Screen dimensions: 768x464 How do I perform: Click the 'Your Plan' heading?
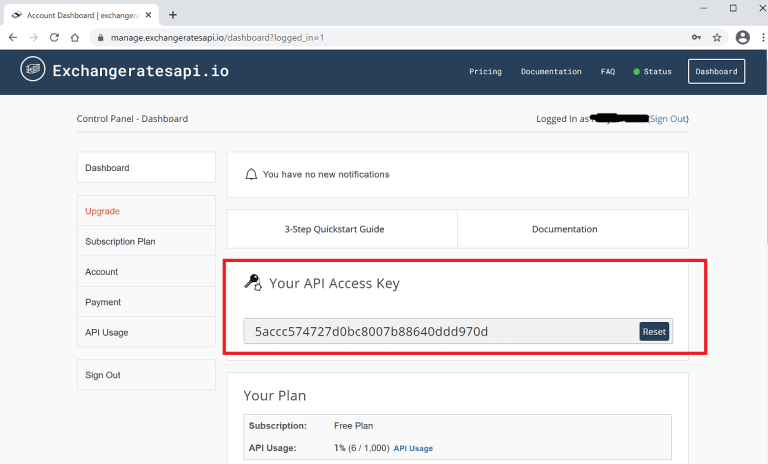click(275, 395)
